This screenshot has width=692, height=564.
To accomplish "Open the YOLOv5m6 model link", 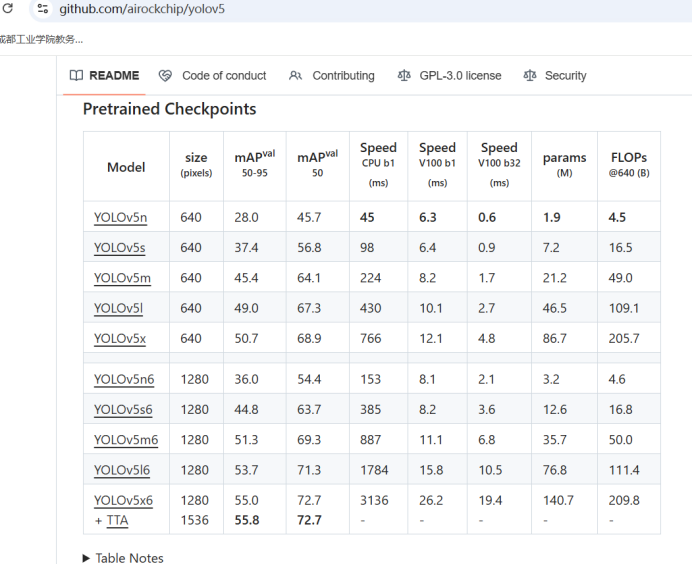I will pyautogui.click(x=126, y=440).
